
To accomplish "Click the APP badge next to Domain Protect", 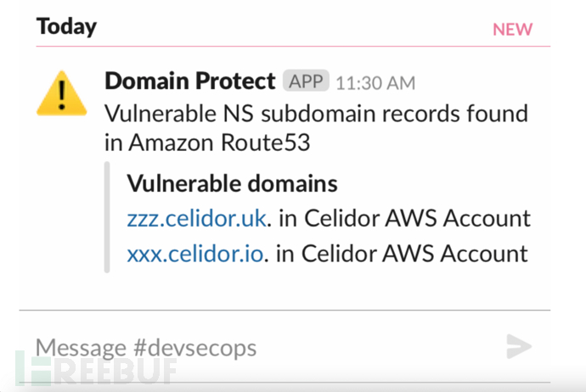I will tap(306, 81).
